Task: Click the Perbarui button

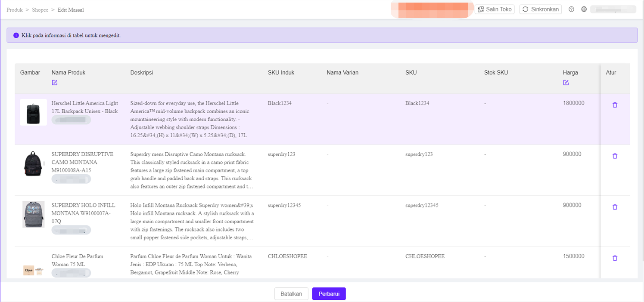Action: [329, 294]
